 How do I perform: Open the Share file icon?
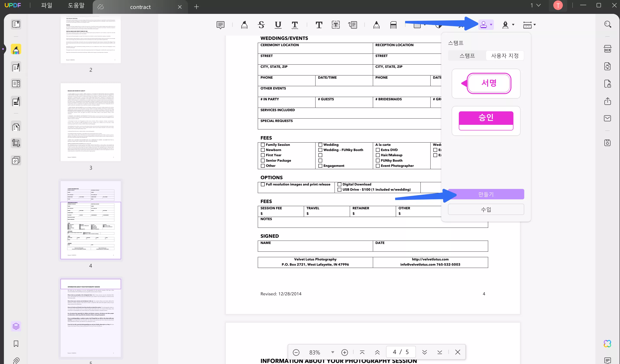pos(608,101)
